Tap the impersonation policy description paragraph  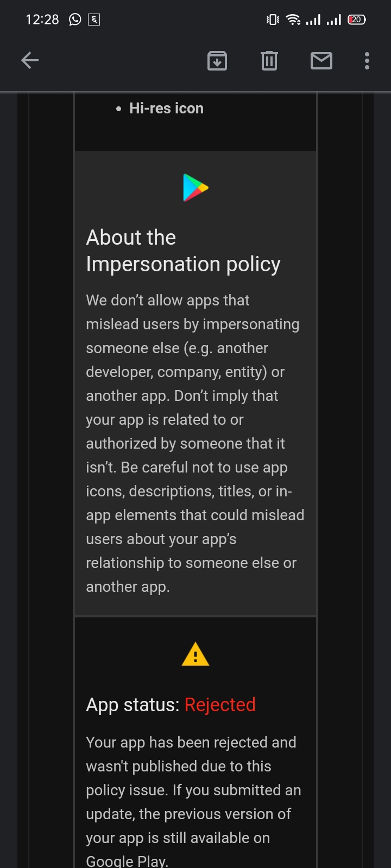click(194, 443)
